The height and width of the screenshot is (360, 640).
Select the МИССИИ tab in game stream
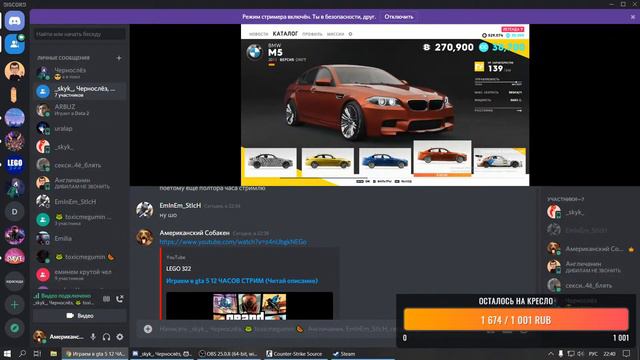click(x=336, y=34)
